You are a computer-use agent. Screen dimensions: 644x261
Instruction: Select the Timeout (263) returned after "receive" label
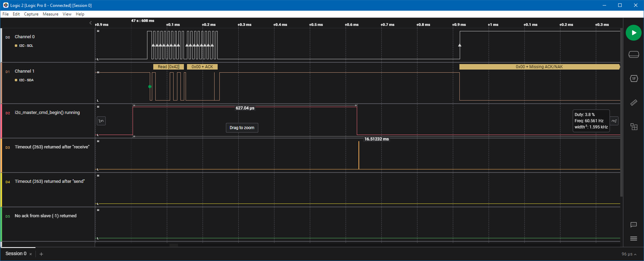point(52,147)
